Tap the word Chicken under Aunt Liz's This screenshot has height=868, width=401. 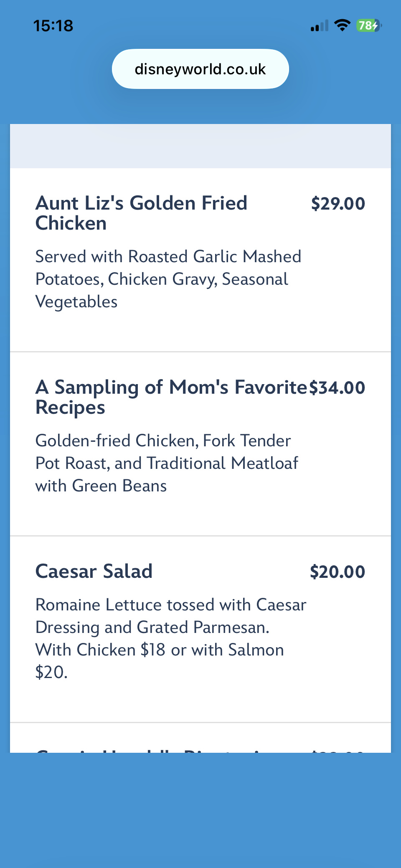tap(71, 223)
